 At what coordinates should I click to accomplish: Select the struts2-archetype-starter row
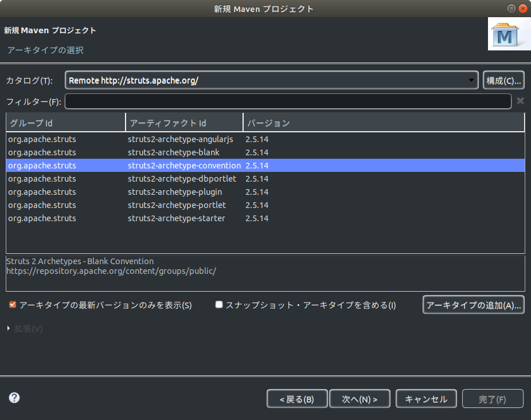pos(265,218)
